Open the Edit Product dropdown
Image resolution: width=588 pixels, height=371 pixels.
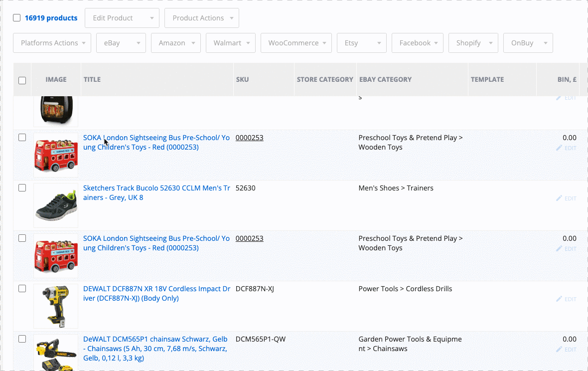pos(122,18)
